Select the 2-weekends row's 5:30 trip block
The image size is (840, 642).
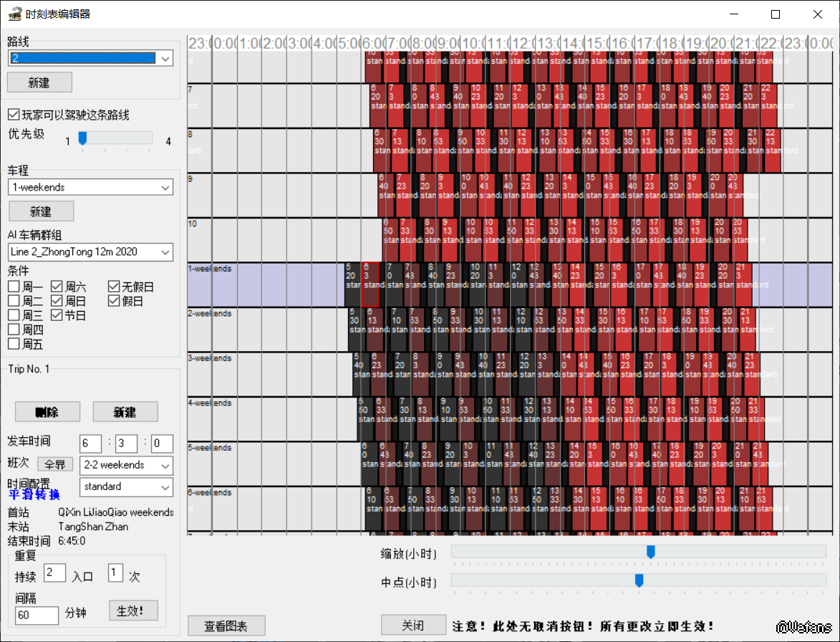point(354,321)
